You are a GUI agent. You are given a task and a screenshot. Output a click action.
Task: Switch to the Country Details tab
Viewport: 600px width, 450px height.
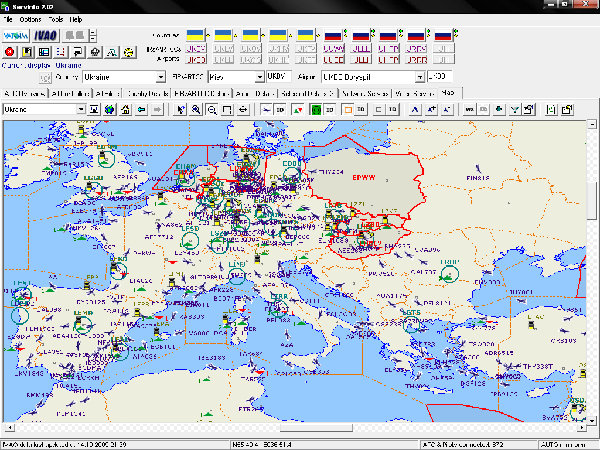tap(148, 93)
